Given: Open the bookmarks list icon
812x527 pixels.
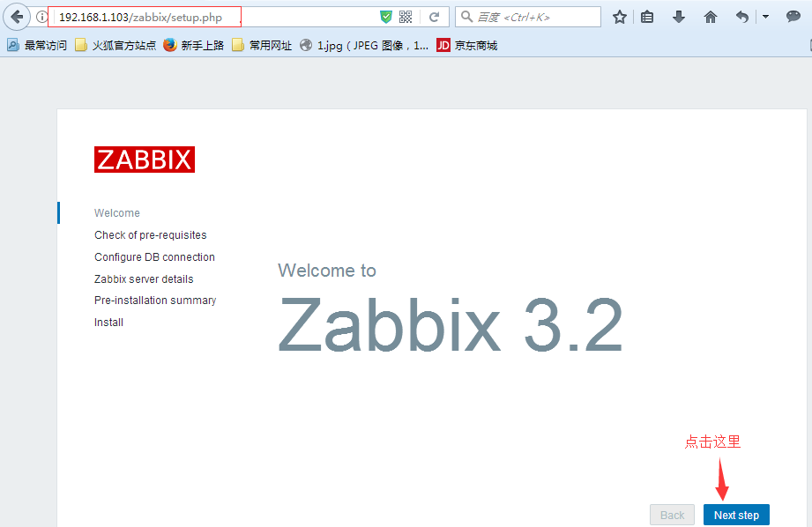Looking at the screenshot, I should pyautogui.click(x=647, y=17).
